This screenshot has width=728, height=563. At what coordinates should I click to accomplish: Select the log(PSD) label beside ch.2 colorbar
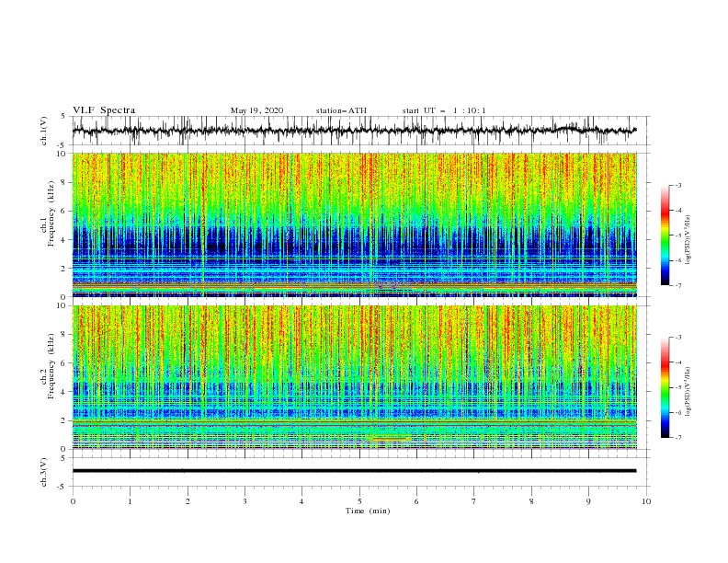(x=689, y=392)
